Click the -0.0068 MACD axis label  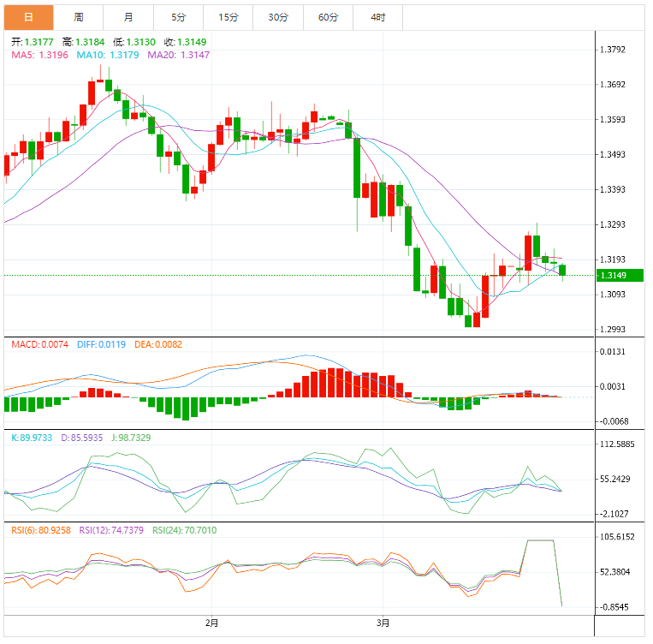point(614,421)
